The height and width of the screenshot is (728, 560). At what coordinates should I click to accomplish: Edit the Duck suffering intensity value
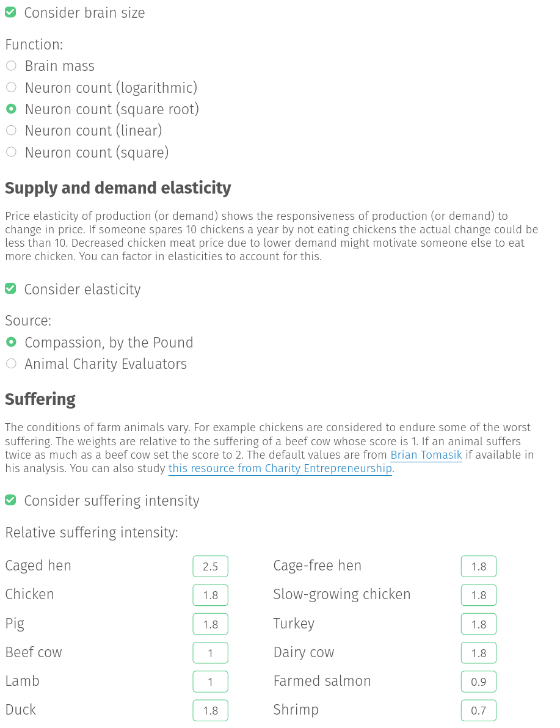tap(210, 710)
